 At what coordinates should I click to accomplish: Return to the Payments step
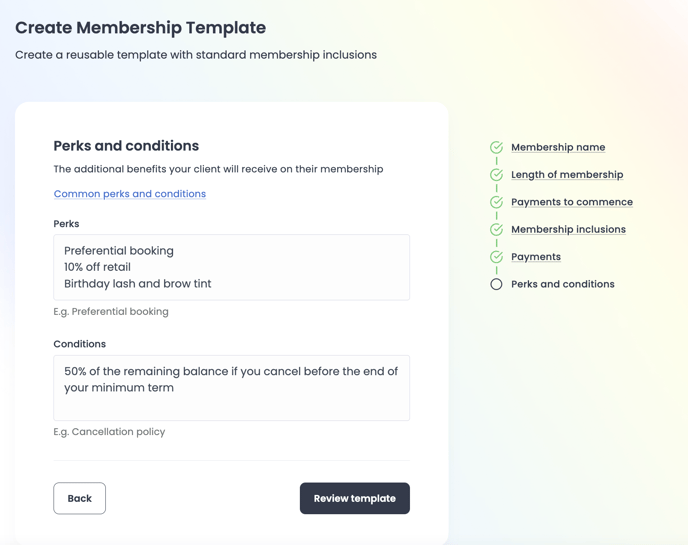pyautogui.click(x=535, y=257)
